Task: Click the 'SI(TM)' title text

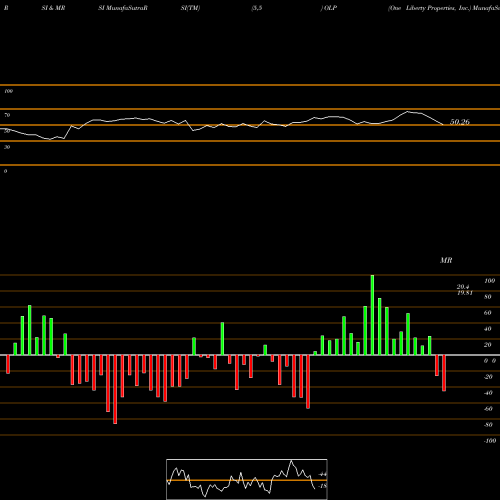Action: (x=190, y=8)
